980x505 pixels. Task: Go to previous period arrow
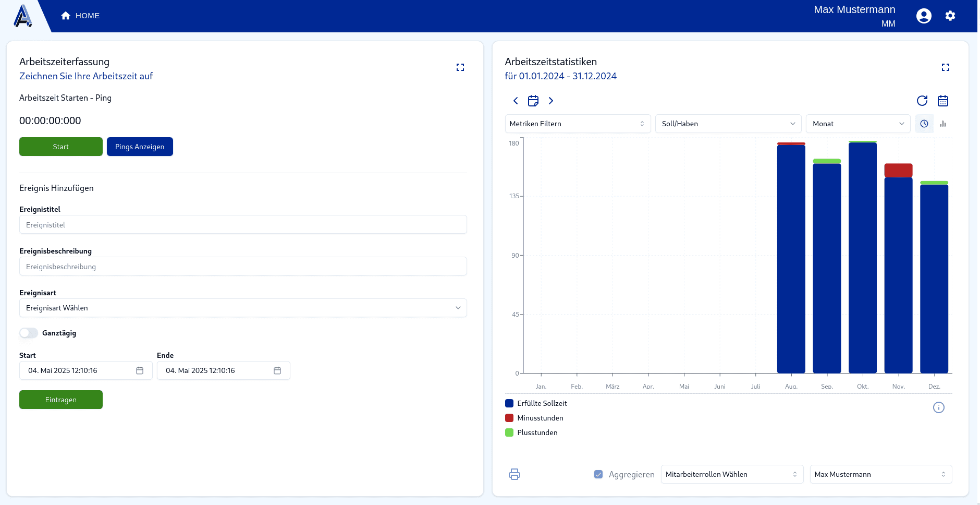pyautogui.click(x=516, y=101)
